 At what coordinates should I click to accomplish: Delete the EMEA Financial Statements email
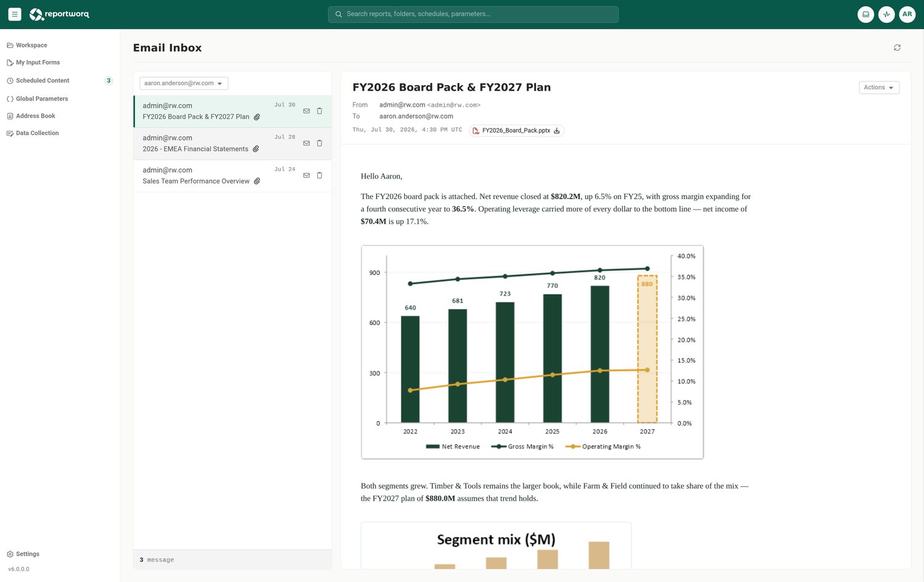[319, 143]
